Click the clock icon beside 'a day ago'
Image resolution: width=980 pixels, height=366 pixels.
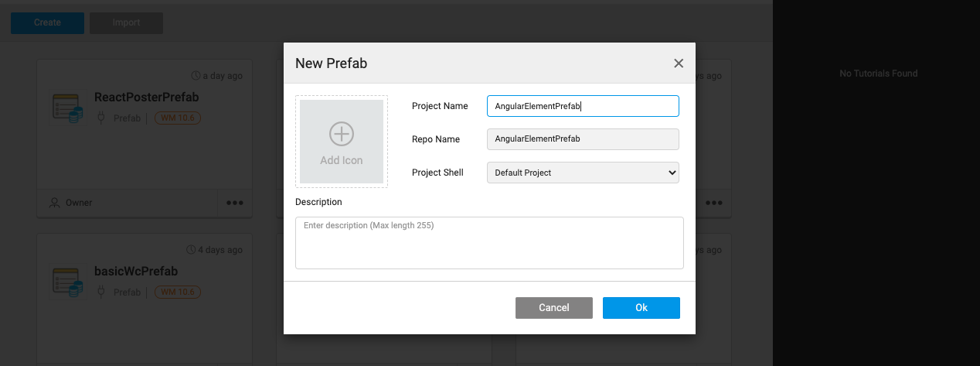(x=196, y=76)
